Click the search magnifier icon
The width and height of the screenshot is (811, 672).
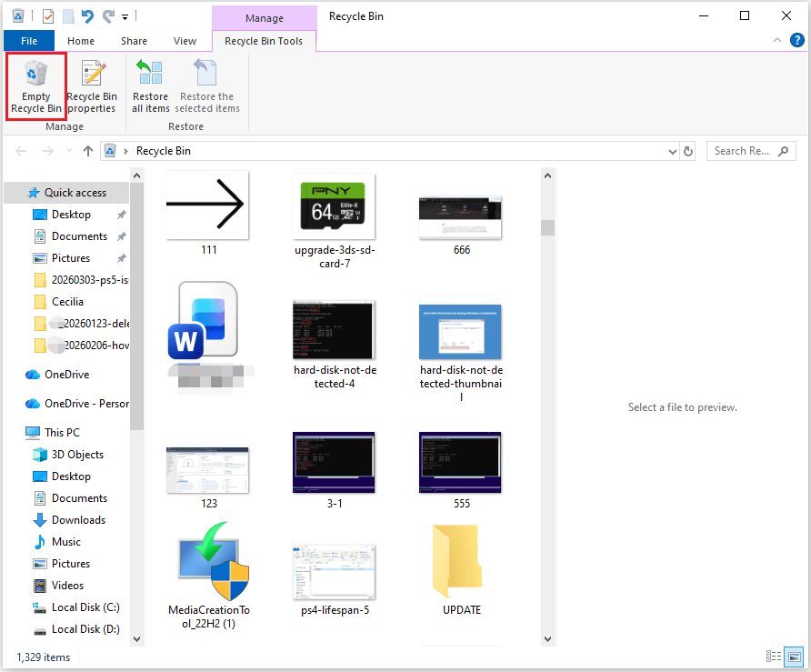pyautogui.click(x=784, y=151)
